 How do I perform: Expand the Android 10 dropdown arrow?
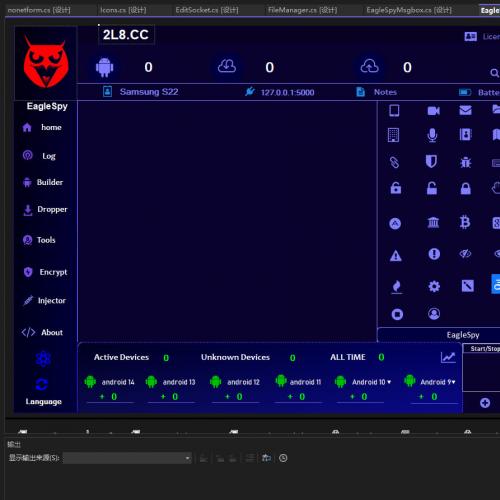389,382
